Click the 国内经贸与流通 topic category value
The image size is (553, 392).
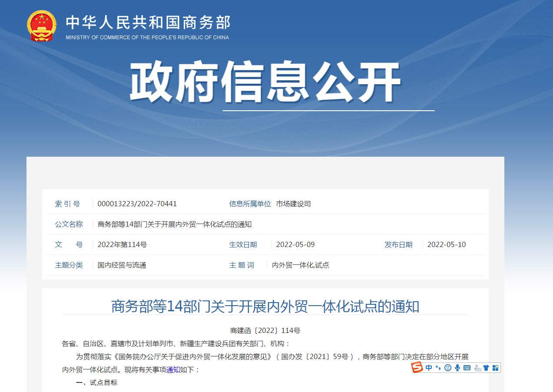click(122, 265)
